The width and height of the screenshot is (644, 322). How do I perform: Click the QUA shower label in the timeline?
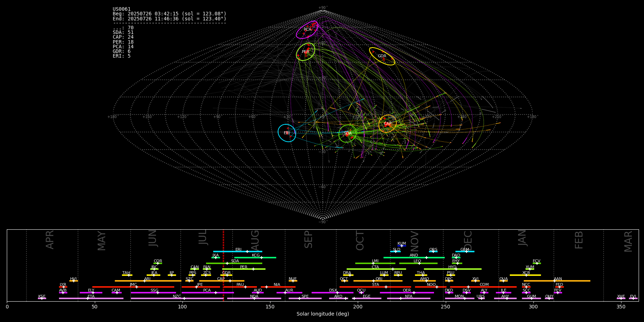point(503,279)
